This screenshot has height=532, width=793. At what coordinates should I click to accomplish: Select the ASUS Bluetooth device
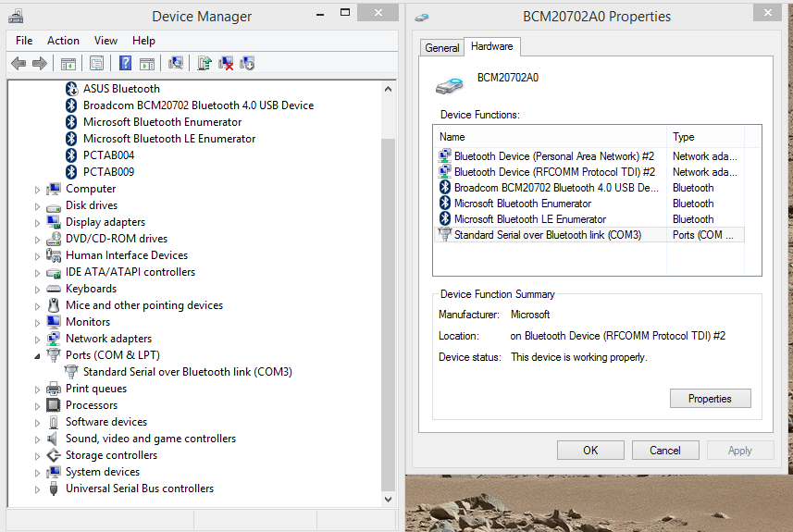(x=121, y=89)
